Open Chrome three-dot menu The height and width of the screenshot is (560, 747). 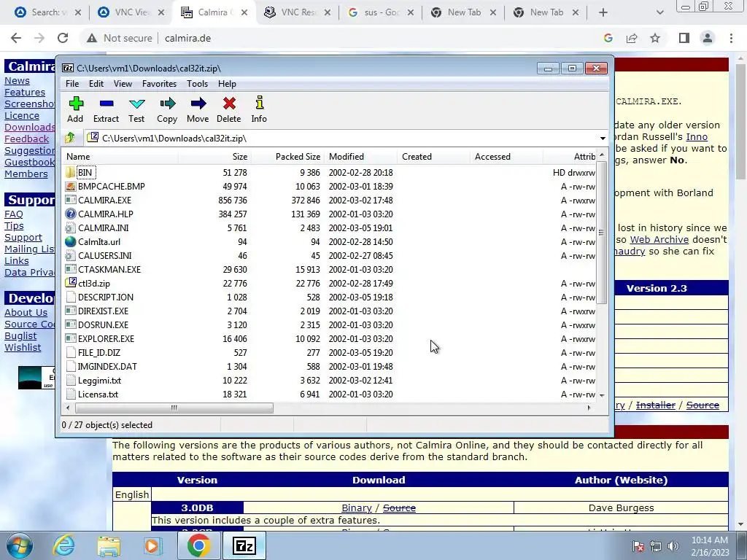pyautogui.click(x=731, y=38)
